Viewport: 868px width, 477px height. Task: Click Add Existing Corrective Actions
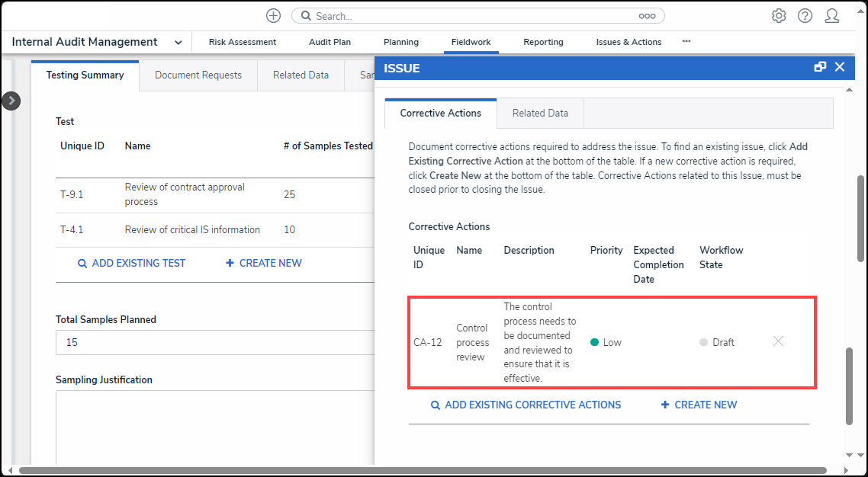coord(526,405)
